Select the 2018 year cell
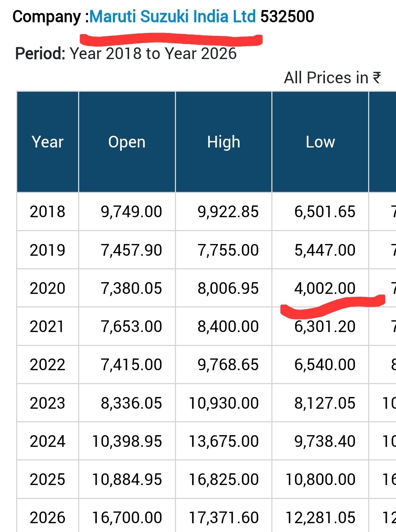The width and height of the screenshot is (396, 532). tap(48, 212)
